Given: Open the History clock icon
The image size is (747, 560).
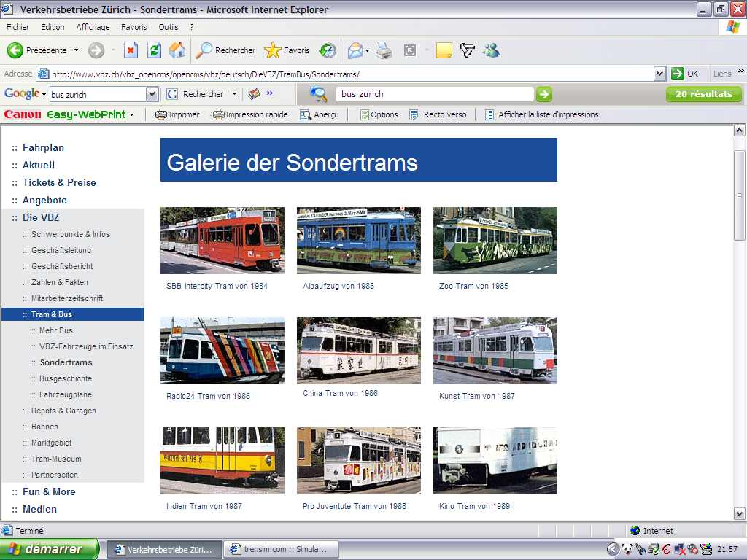Looking at the screenshot, I should [x=328, y=50].
